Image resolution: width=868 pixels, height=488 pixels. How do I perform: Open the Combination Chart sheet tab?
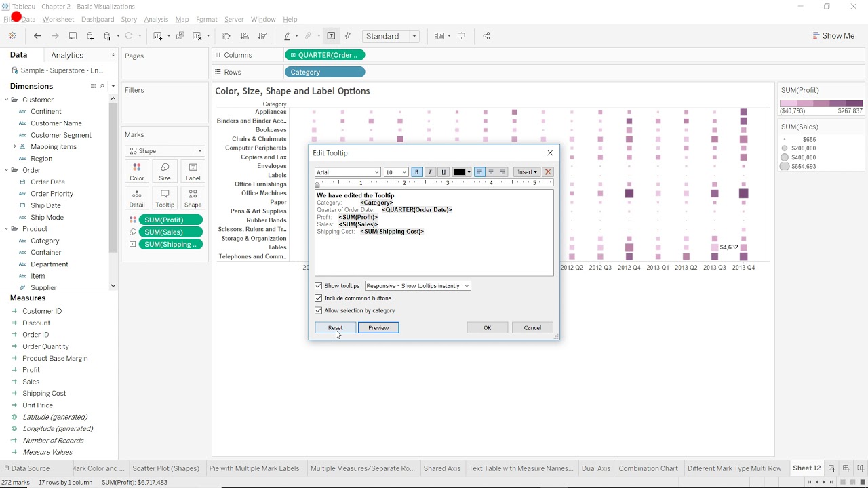coord(648,468)
